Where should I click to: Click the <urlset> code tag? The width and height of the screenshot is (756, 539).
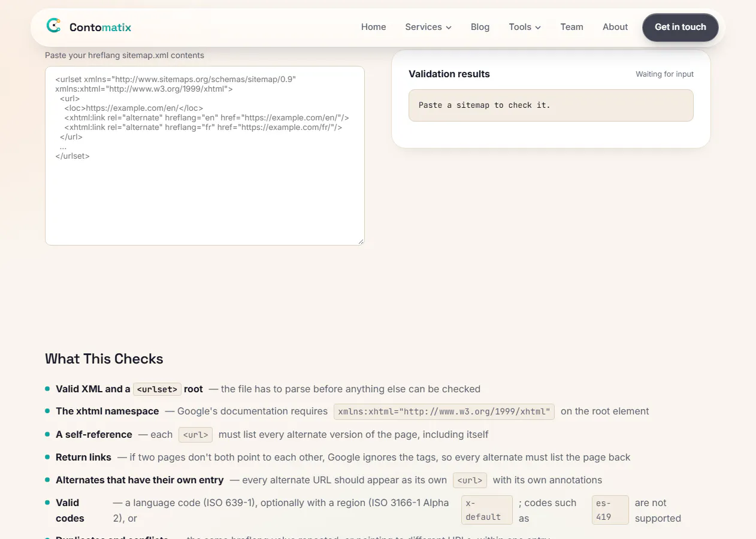point(157,389)
